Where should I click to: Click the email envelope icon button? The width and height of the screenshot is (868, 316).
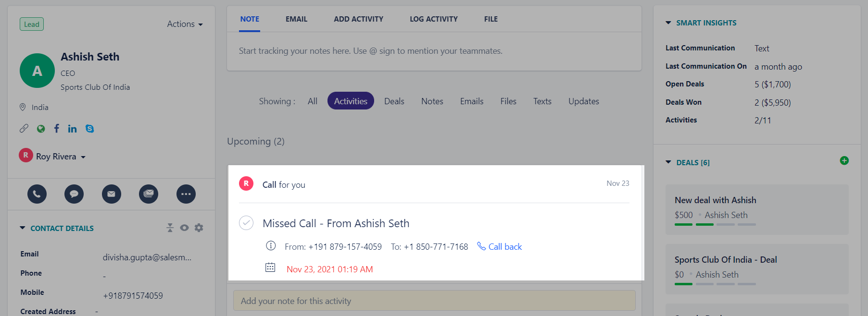point(111,194)
